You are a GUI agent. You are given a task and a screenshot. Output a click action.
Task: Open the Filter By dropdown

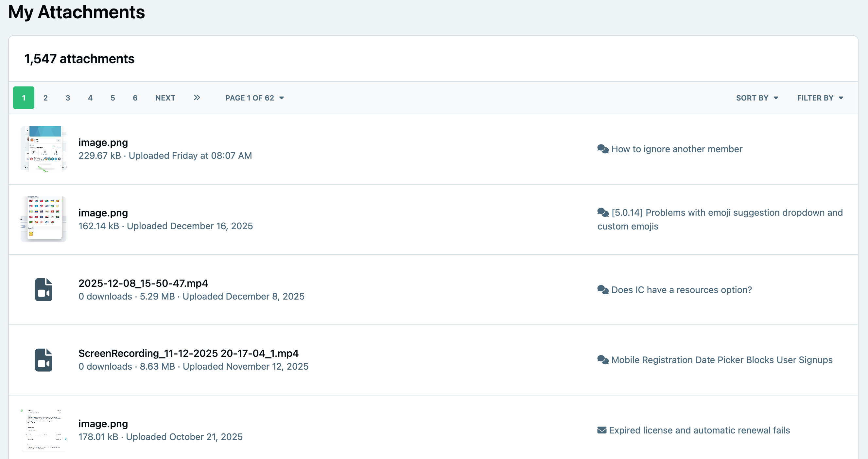pyautogui.click(x=820, y=98)
